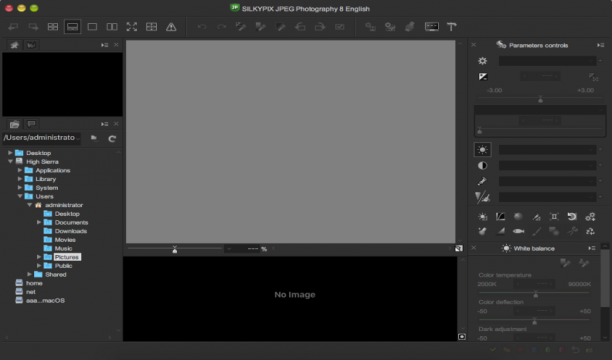Select the tone half-circle icon

[x=482, y=166]
